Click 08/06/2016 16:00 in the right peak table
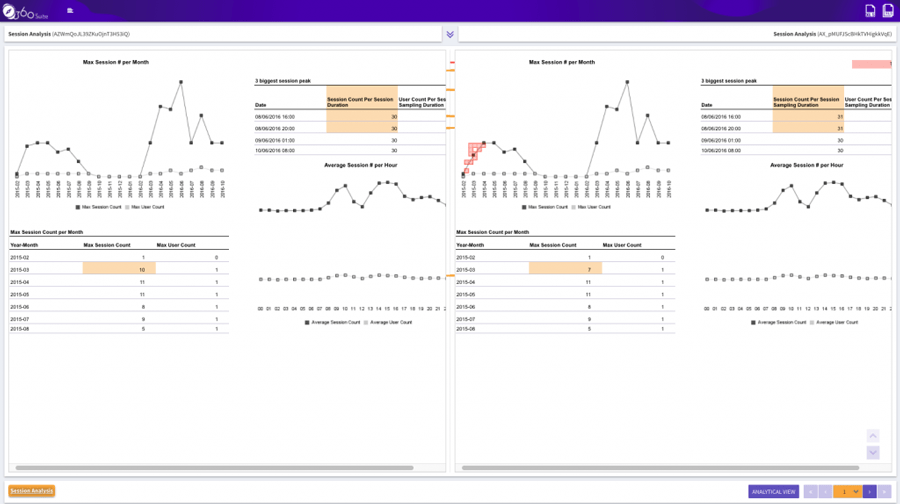 (x=721, y=117)
